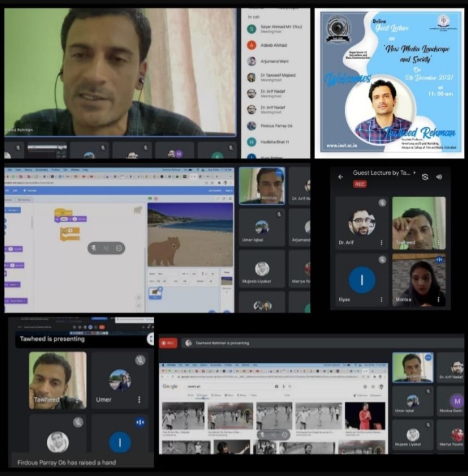
Task: Click the red REC recording badge under Guest Lecture
Action: click(x=359, y=184)
